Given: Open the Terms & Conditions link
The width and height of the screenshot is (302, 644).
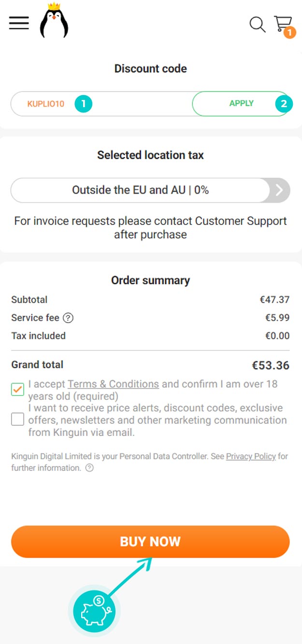Looking at the screenshot, I should (x=113, y=384).
